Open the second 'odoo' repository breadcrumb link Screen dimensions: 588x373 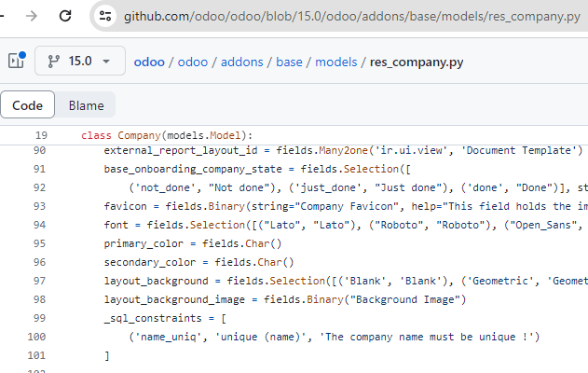(193, 62)
